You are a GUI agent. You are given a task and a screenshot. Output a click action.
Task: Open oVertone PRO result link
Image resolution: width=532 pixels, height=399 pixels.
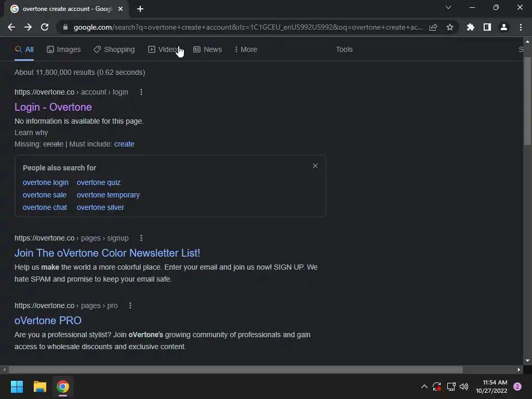click(x=48, y=321)
